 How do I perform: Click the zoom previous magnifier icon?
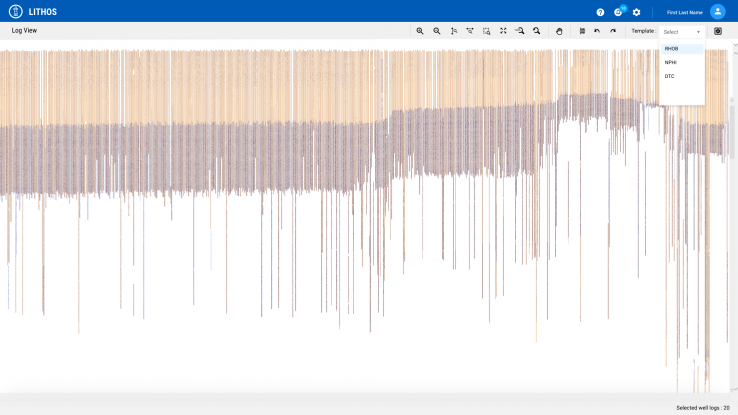pyautogui.click(x=520, y=31)
